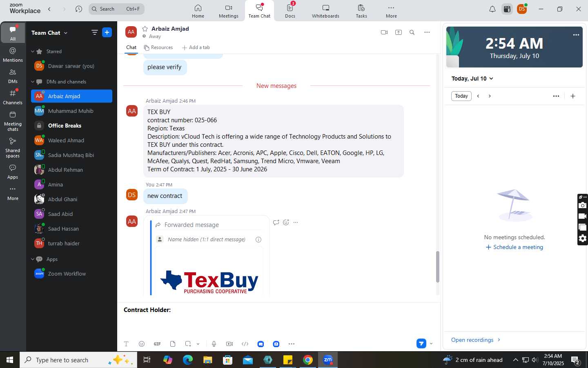Click Schedule a meeting link
Image resolution: width=588 pixels, height=368 pixels.
(514, 247)
